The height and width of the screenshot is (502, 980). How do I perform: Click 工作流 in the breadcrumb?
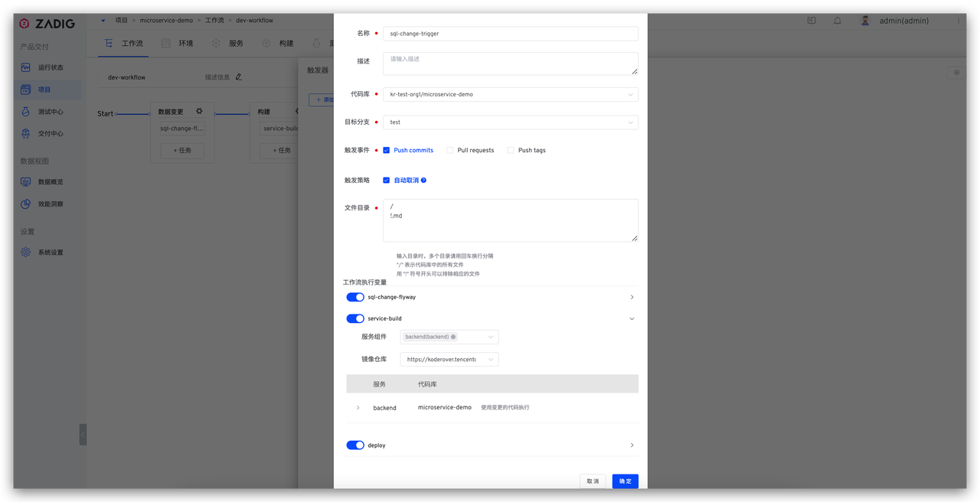point(214,21)
